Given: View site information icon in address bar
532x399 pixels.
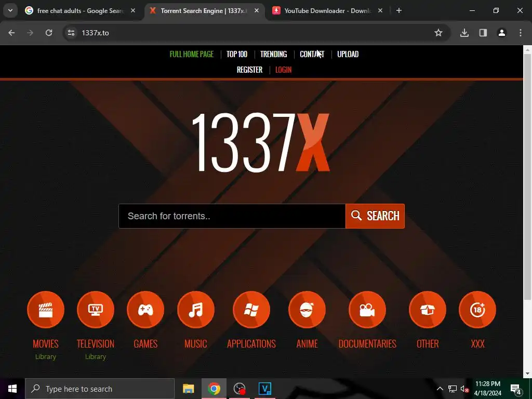Looking at the screenshot, I should [71, 33].
